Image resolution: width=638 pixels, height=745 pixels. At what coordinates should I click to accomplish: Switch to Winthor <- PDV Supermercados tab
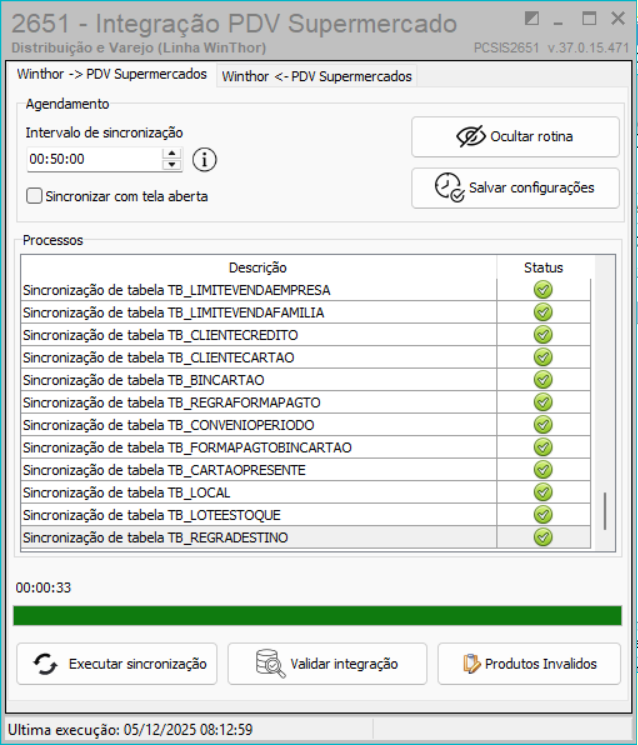click(316, 76)
